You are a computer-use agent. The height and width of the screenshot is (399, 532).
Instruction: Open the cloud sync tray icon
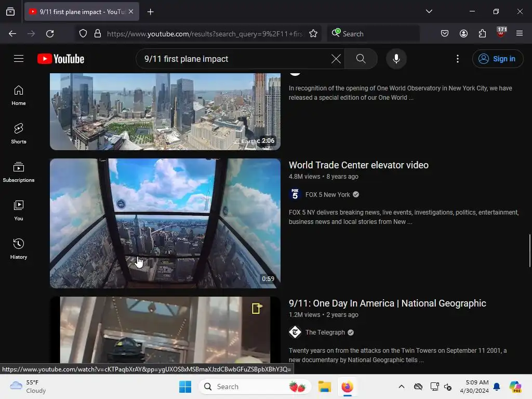tap(418, 387)
